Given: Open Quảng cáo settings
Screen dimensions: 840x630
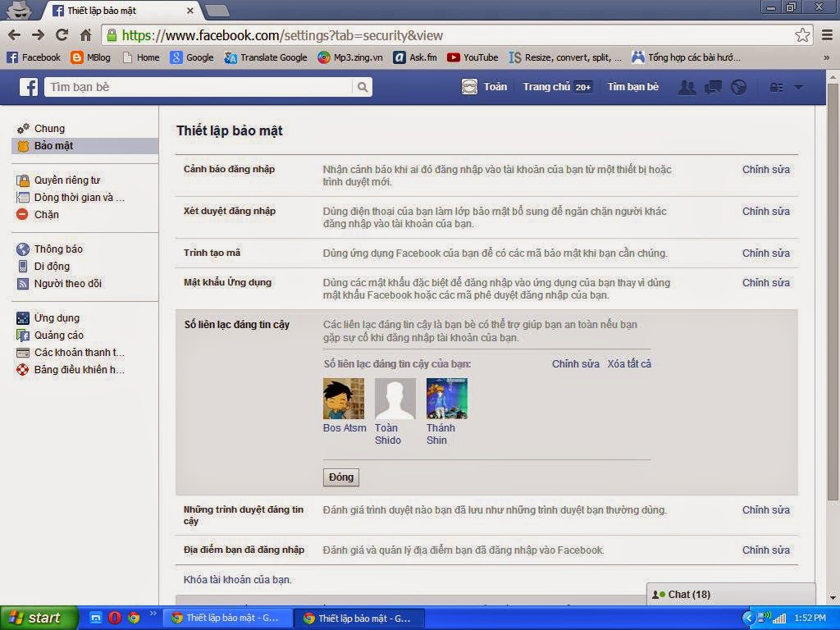Looking at the screenshot, I should pyautogui.click(x=50, y=335).
